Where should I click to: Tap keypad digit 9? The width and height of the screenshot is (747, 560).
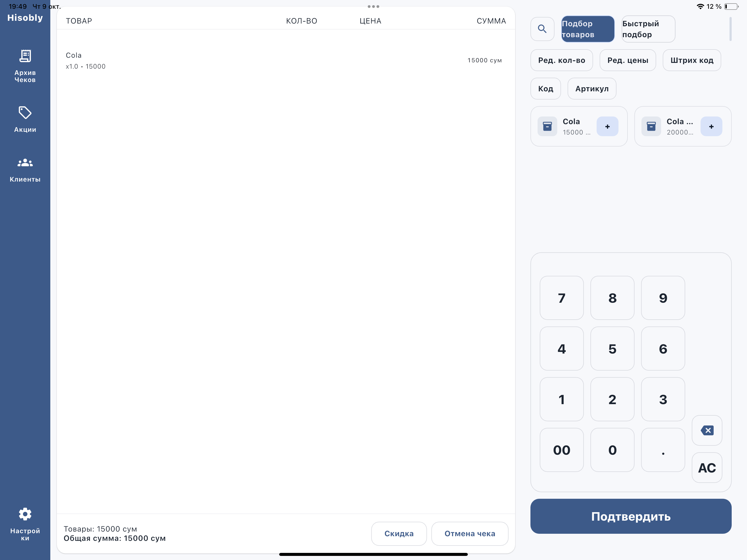coord(663,298)
